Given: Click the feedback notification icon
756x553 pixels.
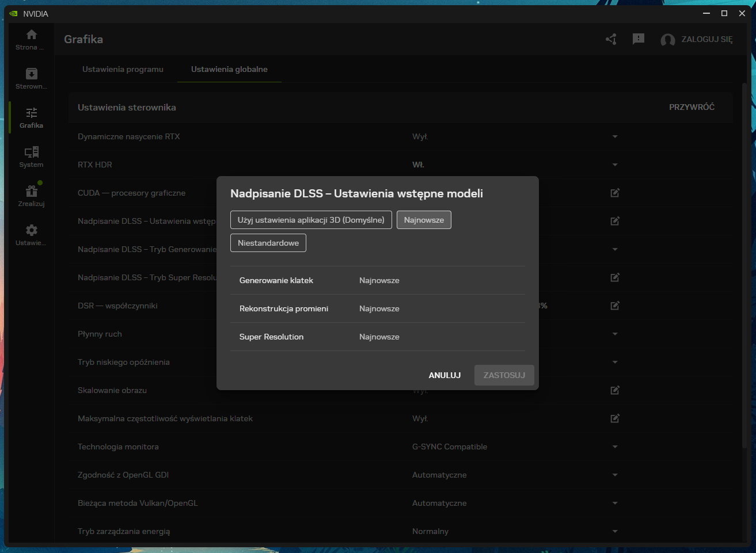Looking at the screenshot, I should (x=638, y=39).
